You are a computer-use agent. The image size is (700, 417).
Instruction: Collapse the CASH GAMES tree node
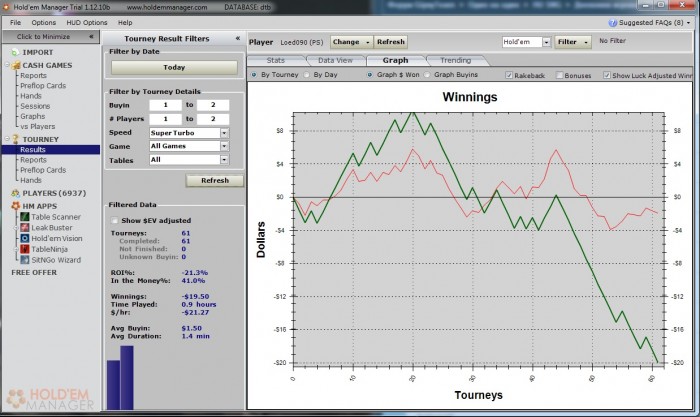click(x=7, y=65)
